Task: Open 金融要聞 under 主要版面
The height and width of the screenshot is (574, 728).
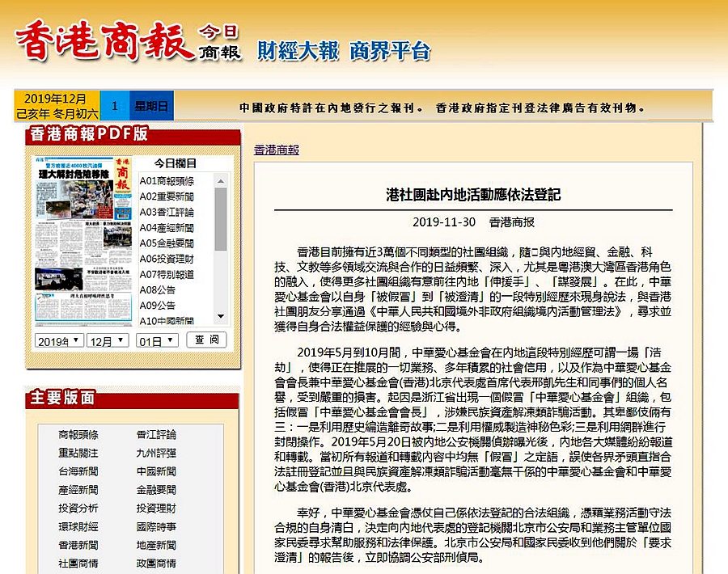Action: (x=156, y=490)
